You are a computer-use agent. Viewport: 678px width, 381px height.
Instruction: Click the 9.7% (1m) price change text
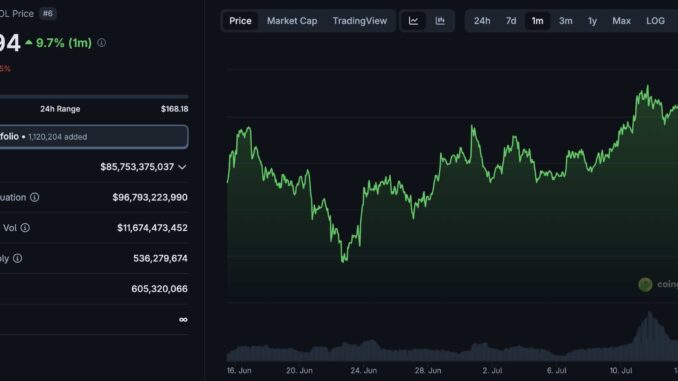click(x=64, y=43)
